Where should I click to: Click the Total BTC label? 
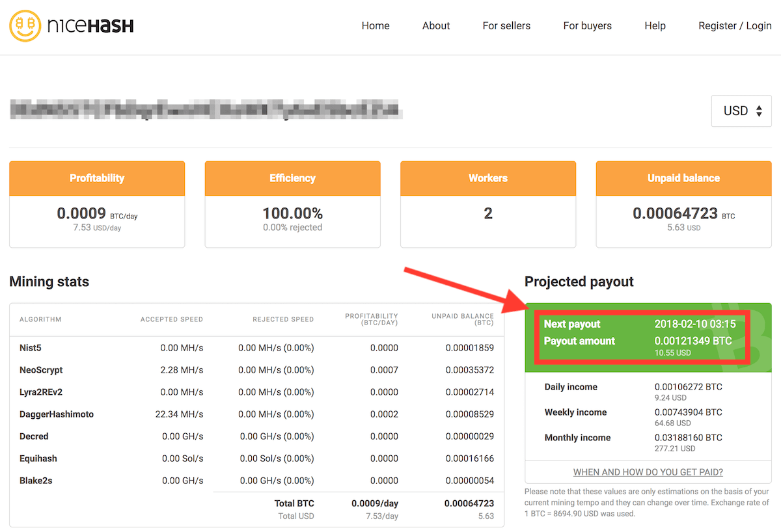click(294, 503)
